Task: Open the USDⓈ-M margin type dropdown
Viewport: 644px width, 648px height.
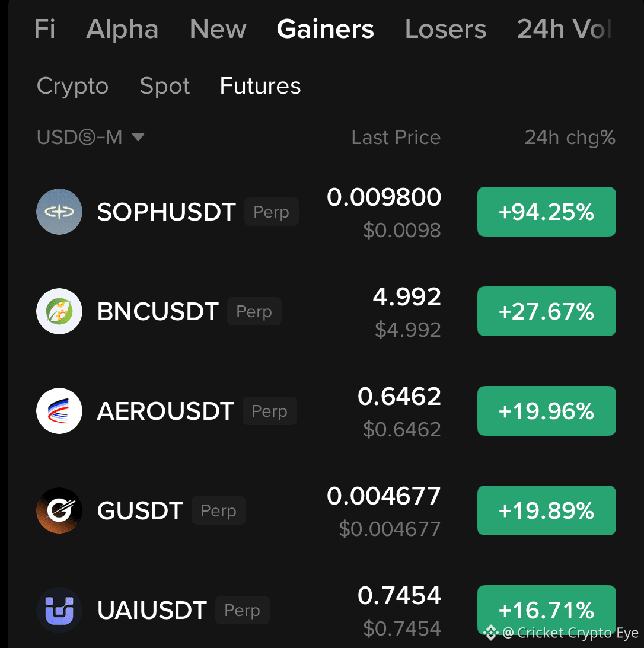Action: (x=91, y=137)
